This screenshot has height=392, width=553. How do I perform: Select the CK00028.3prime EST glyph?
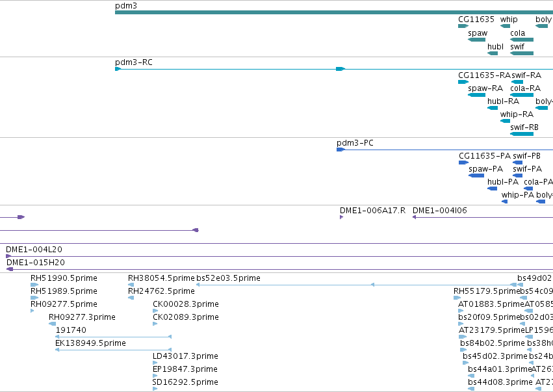(155, 311)
